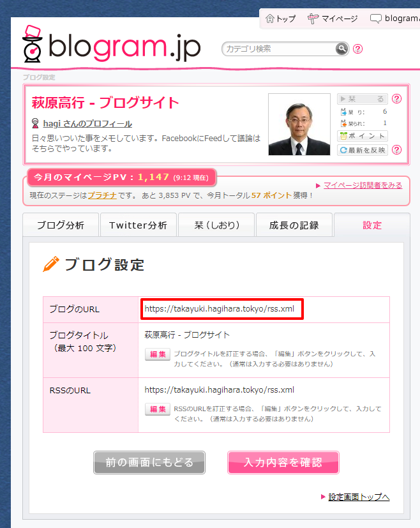Click the 今月のマイページPV badge
Image resolution: width=420 pixels, height=528 pixels.
click(x=121, y=177)
